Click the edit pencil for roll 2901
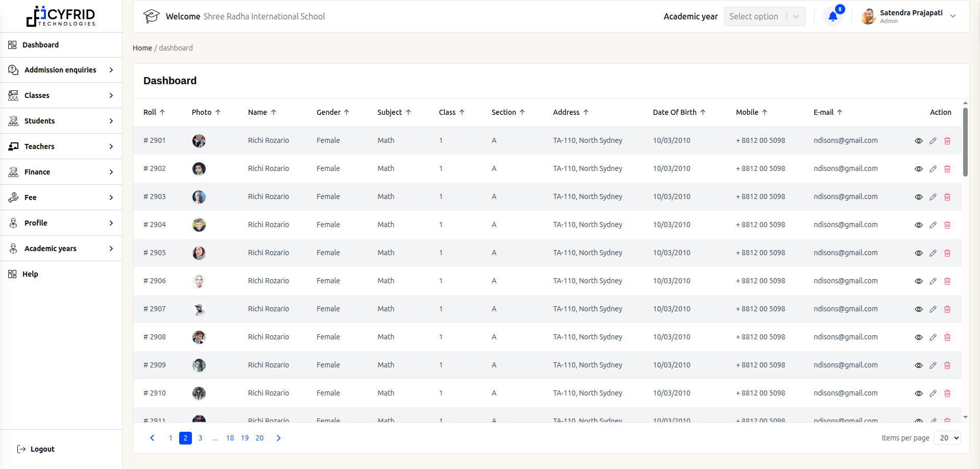980x469 pixels. tap(933, 141)
